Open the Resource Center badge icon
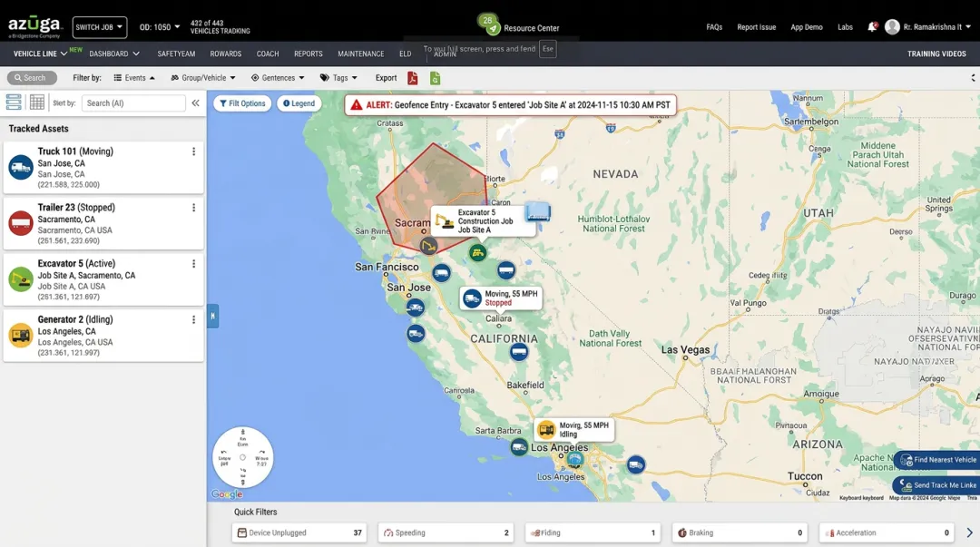The width and height of the screenshot is (980, 547). tap(489, 24)
